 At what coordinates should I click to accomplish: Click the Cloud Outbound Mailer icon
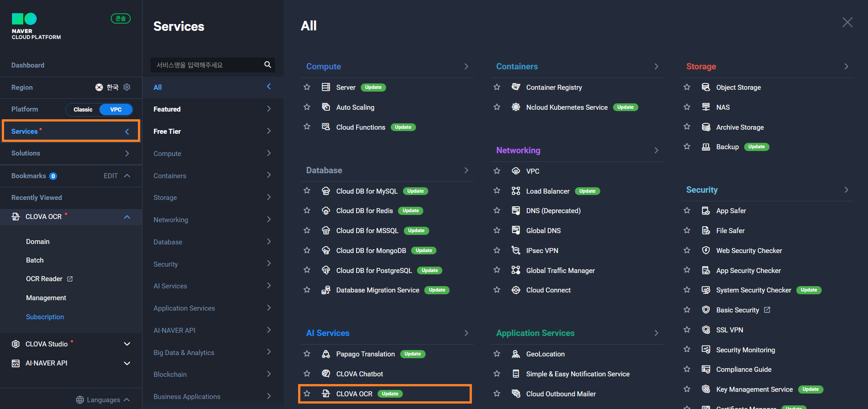coord(516,394)
